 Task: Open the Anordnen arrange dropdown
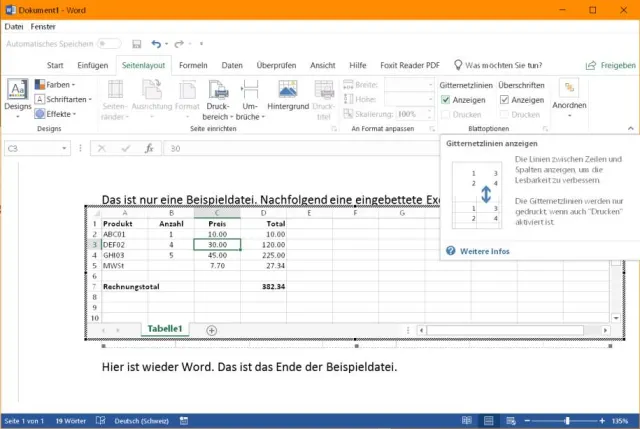pyautogui.click(x=569, y=98)
